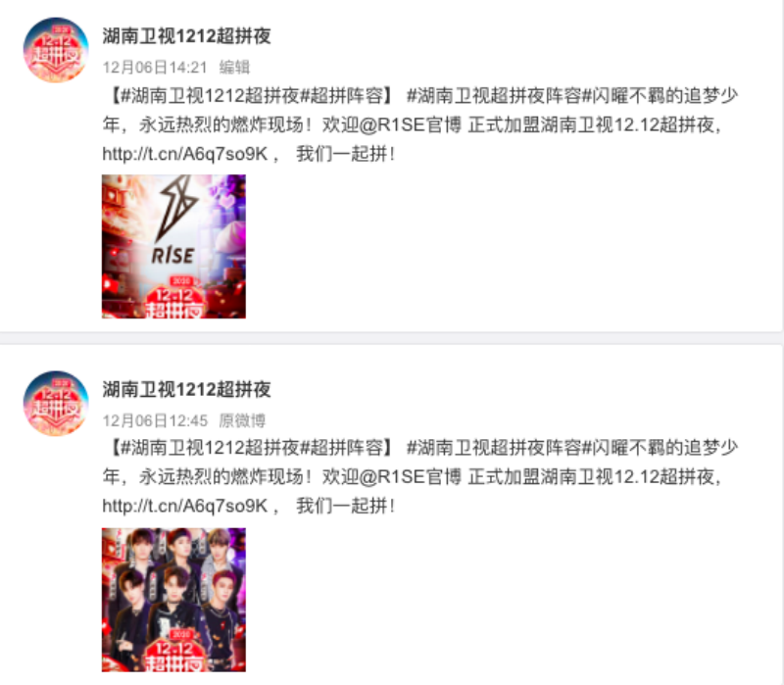784x685 pixels.
Task: Click the 原微博 original post link
Action: point(242,420)
